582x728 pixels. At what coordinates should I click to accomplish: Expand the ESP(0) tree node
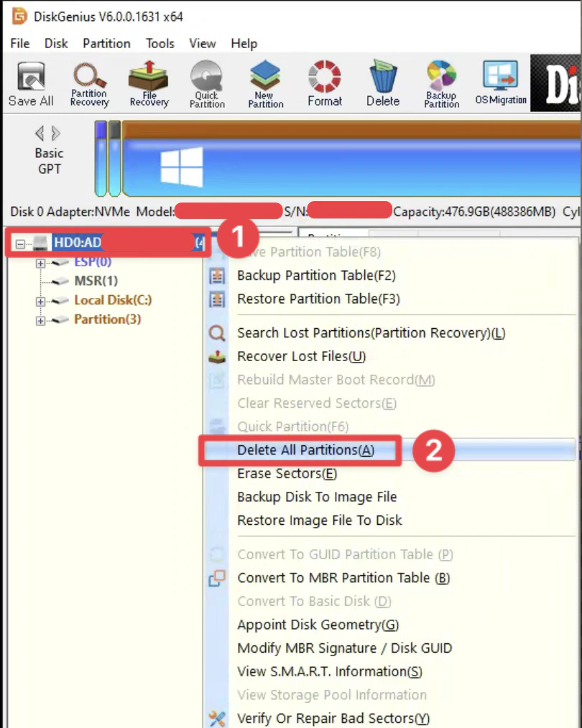point(40,263)
